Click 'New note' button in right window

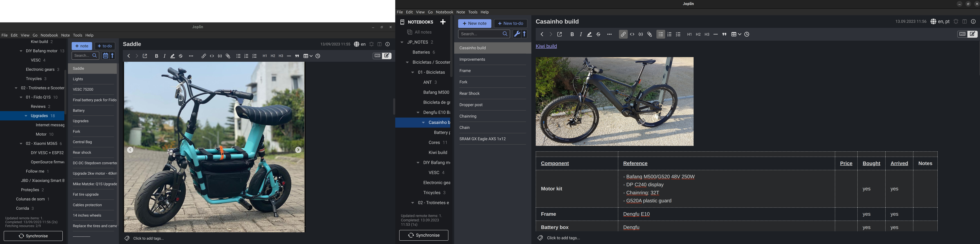point(475,24)
